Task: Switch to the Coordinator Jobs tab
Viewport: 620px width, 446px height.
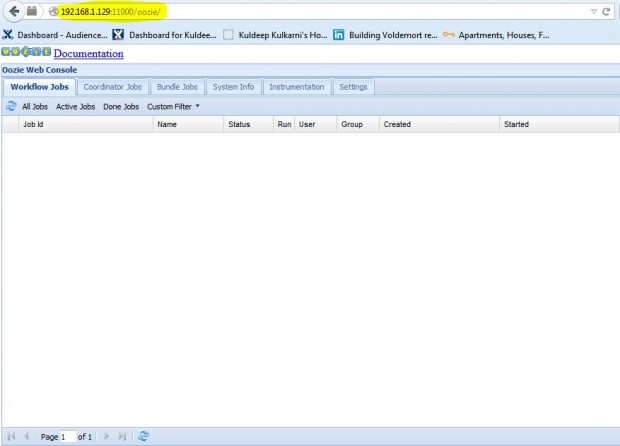Action: (113, 87)
